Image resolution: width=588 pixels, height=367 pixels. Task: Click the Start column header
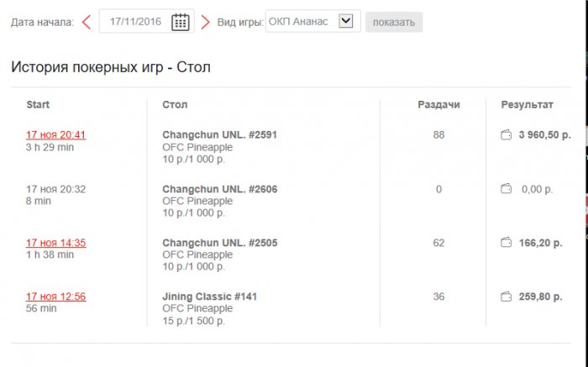[x=38, y=105]
